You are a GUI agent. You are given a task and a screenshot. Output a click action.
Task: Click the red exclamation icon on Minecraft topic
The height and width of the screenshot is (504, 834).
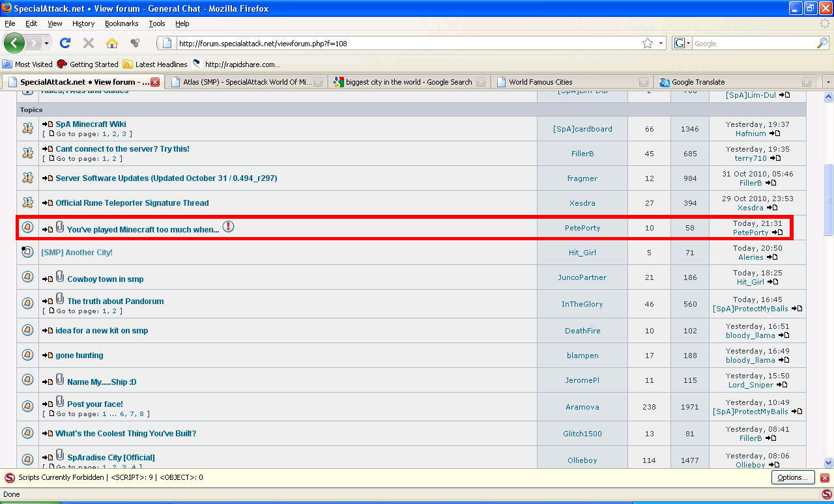point(228,227)
